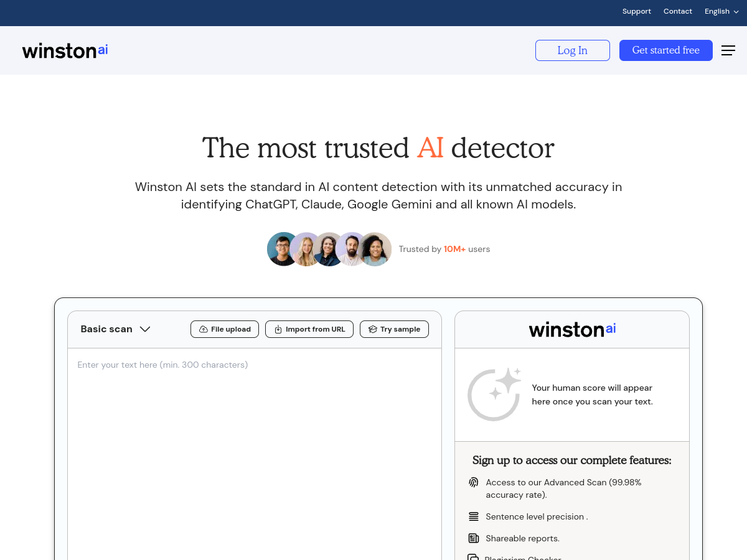Image resolution: width=747 pixels, height=560 pixels.
Task: Click 'Your human score will appear' message
Action: (592, 394)
